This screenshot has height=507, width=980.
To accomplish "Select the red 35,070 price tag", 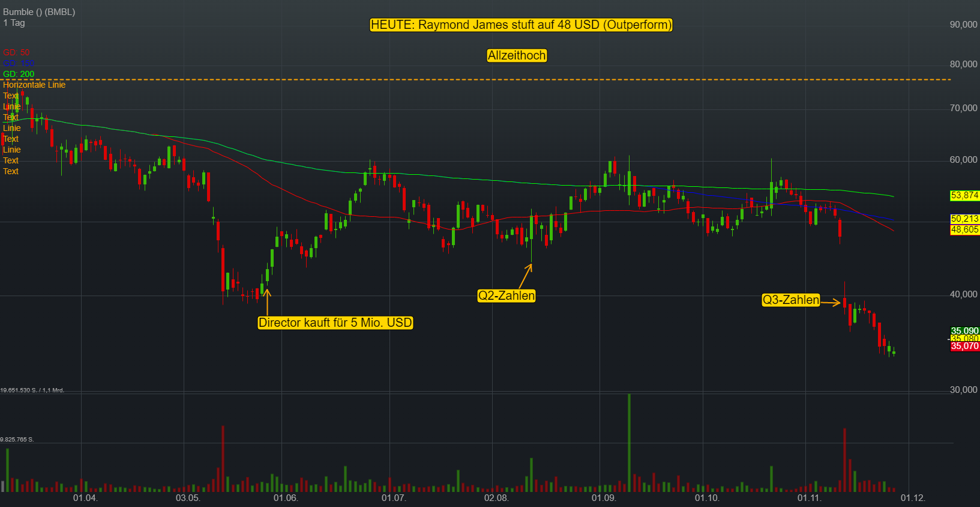I will click(965, 346).
